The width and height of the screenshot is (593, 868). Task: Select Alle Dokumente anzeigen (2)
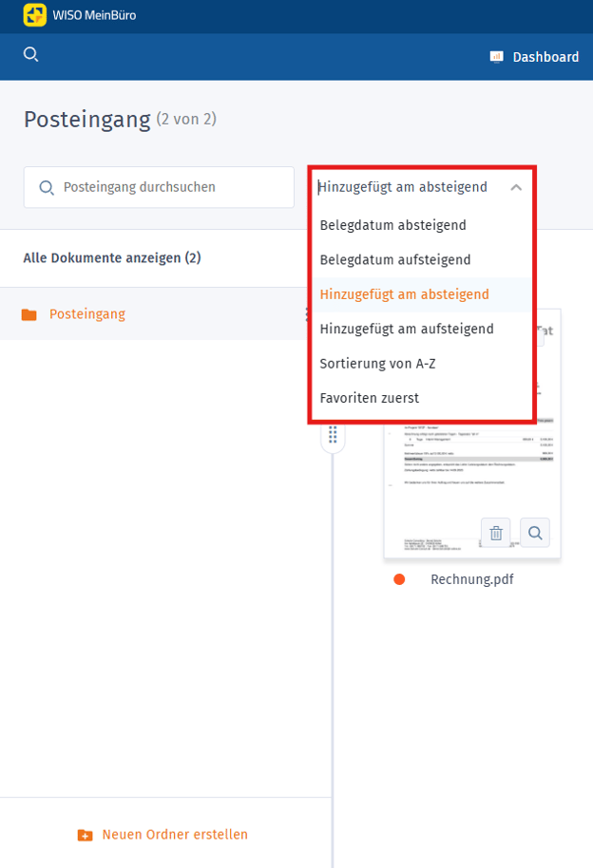point(112,258)
